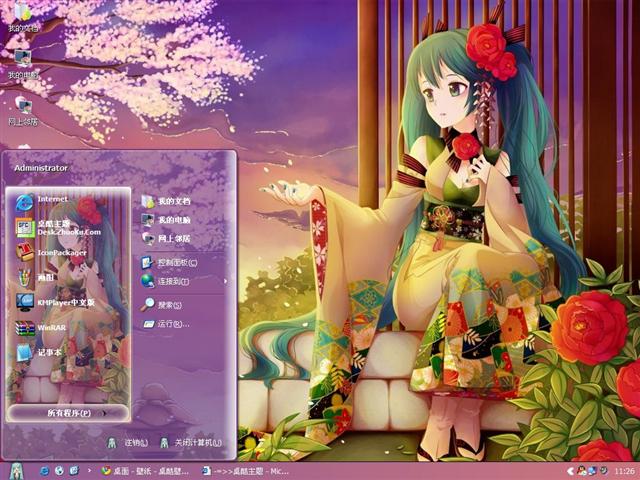Click 关闭计算机(U) shut down button

point(191,442)
